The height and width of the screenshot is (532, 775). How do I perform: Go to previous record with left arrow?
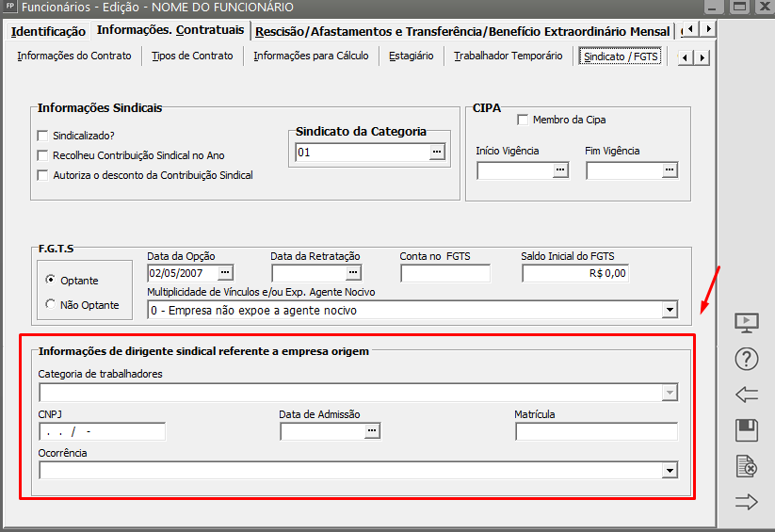[747, 395]
